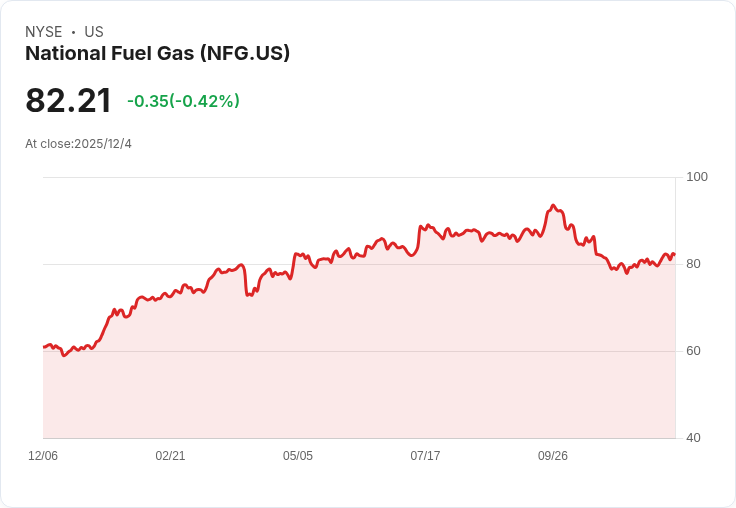The width and height of the screenshot is (736, 508).
Task: Click the US market label
Action: tap(93, 32)
